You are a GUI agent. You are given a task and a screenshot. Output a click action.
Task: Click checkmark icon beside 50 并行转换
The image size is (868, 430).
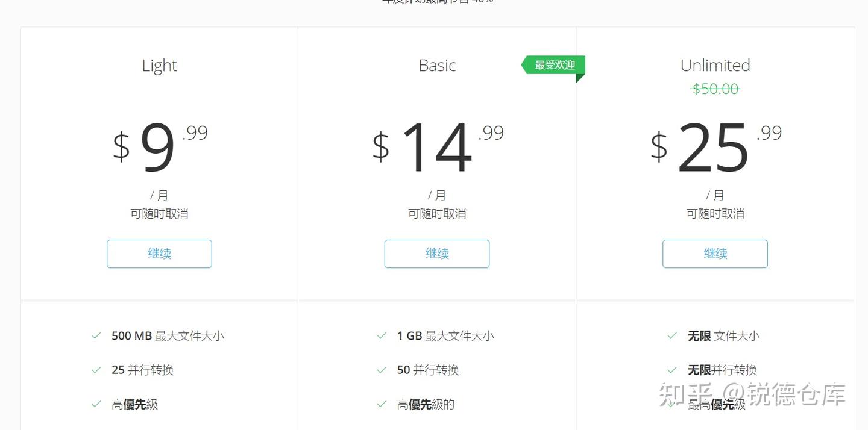point(382,370)
